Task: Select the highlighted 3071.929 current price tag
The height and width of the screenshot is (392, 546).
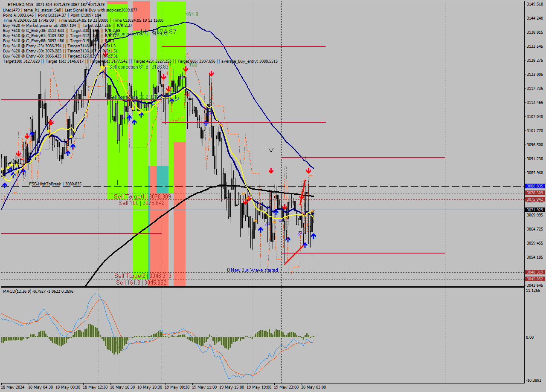Action: tap(534, 210)
